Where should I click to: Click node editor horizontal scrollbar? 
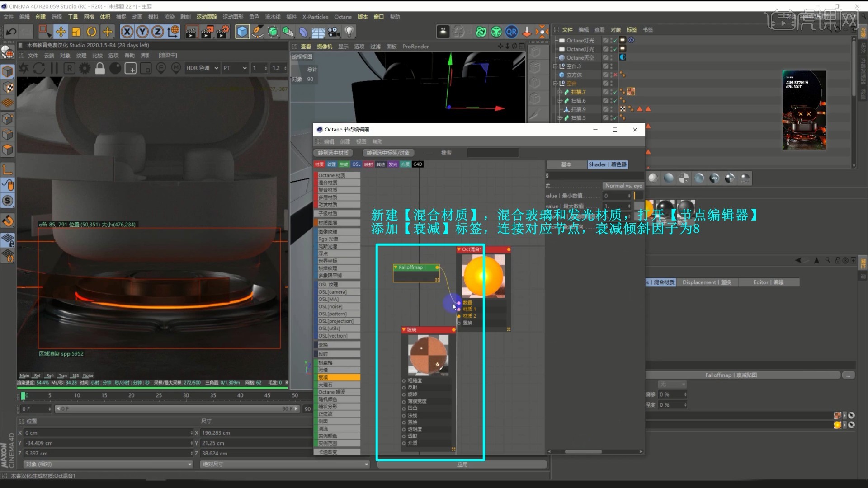[x=583, y=451]
